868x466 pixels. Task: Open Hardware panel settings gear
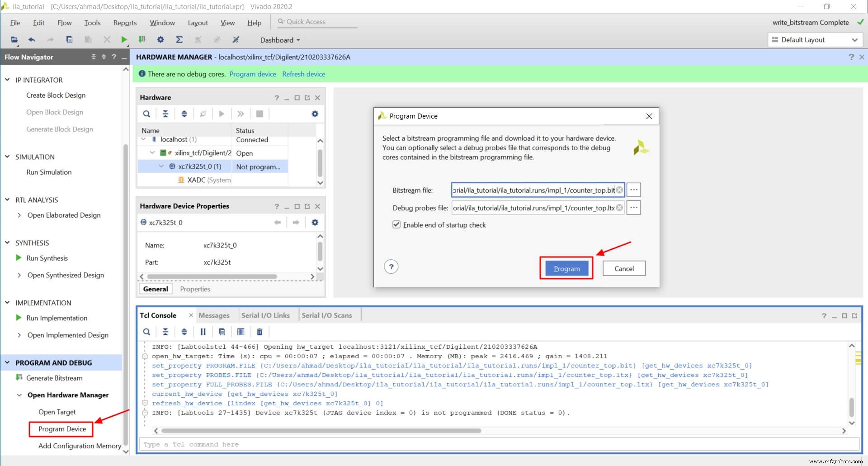(x=315, y=114)
